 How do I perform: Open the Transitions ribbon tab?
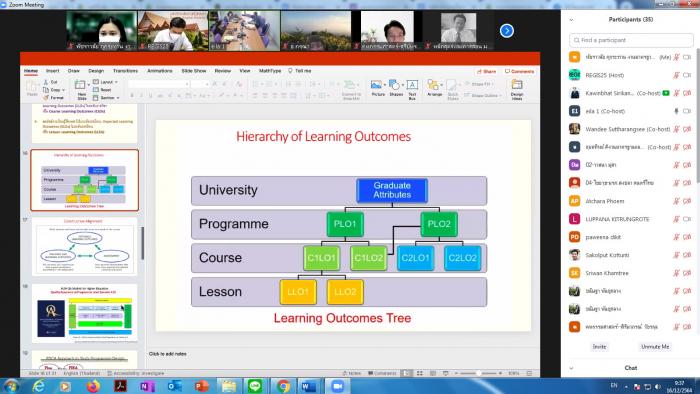point(125,71)
